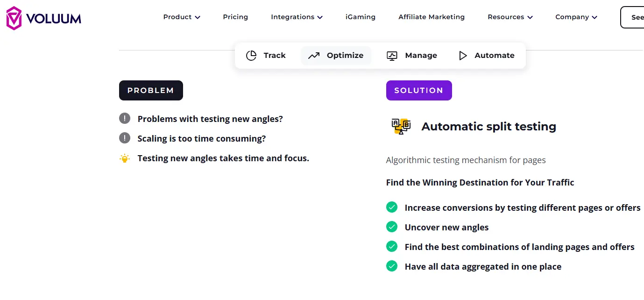The width and height of the screenshot is (644, 300).
Task: Click the PROBLEM badge
Action: coord(151,91)
